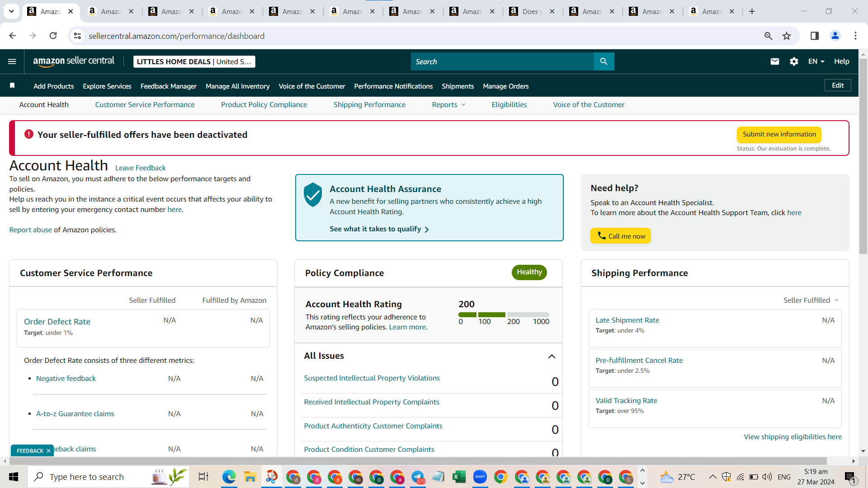
Task: Click the search magnifier button
Action: [x=604, y=61]
